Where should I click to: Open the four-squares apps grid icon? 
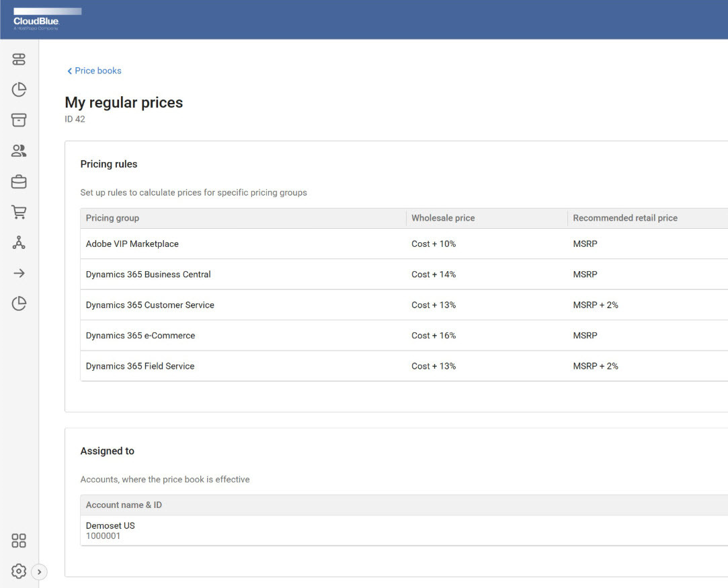click(19, 541)
